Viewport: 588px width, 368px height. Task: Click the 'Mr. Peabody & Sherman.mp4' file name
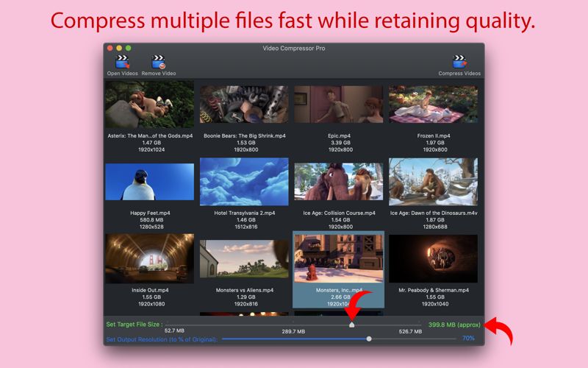[x=434, y=290]
